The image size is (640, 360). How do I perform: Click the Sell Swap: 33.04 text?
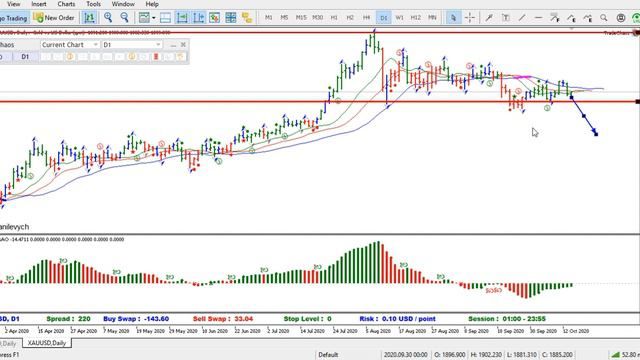pos(222,319)
